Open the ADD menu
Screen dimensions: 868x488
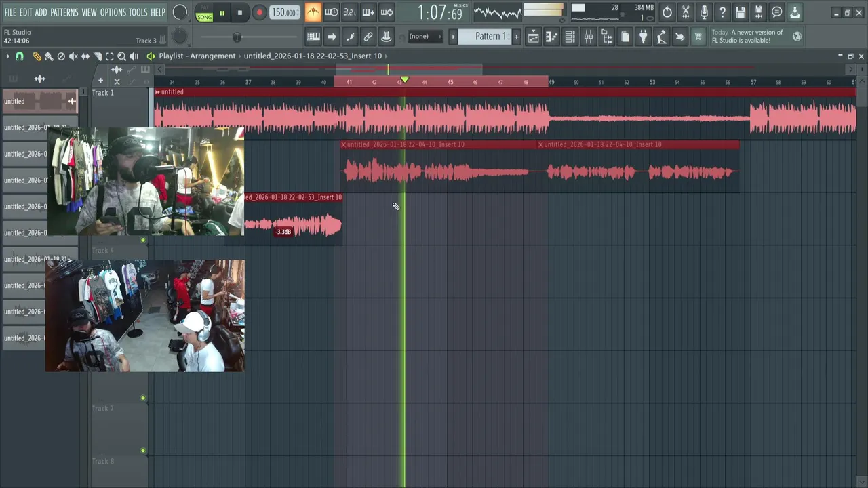coord(41,12)
